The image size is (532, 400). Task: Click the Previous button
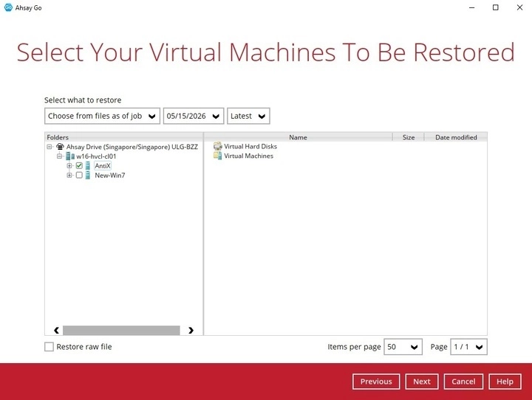[x=376, y=382]
